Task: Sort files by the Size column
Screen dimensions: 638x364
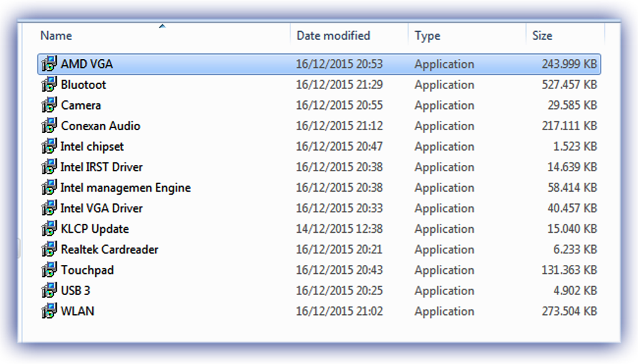Action: point(542,35)
